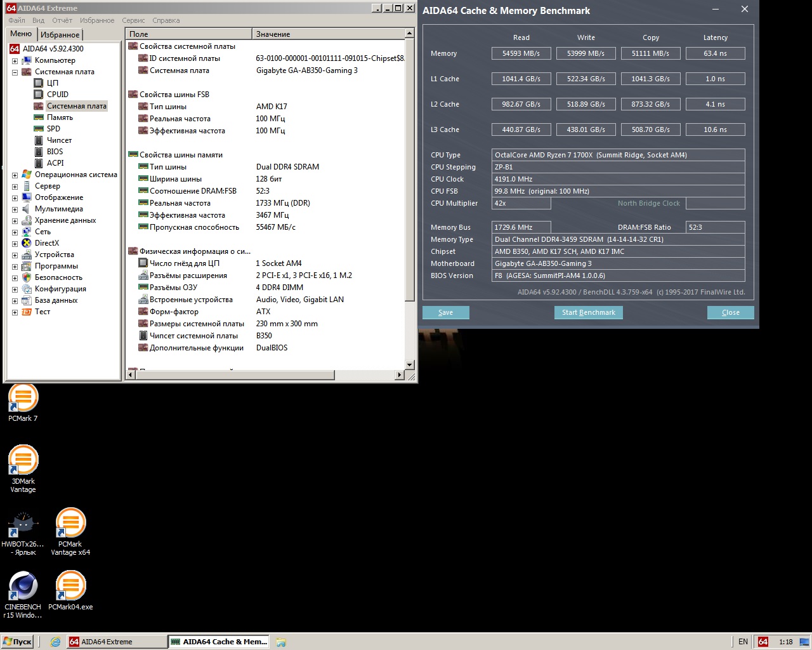
Task: Click the list's vertical scrollbar up arrow
Action: [410, 33]
